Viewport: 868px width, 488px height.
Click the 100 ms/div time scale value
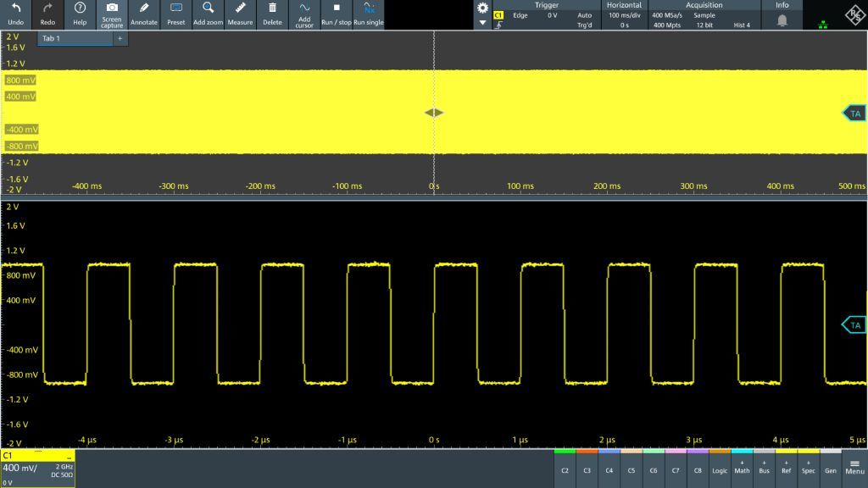coord(625,15)
